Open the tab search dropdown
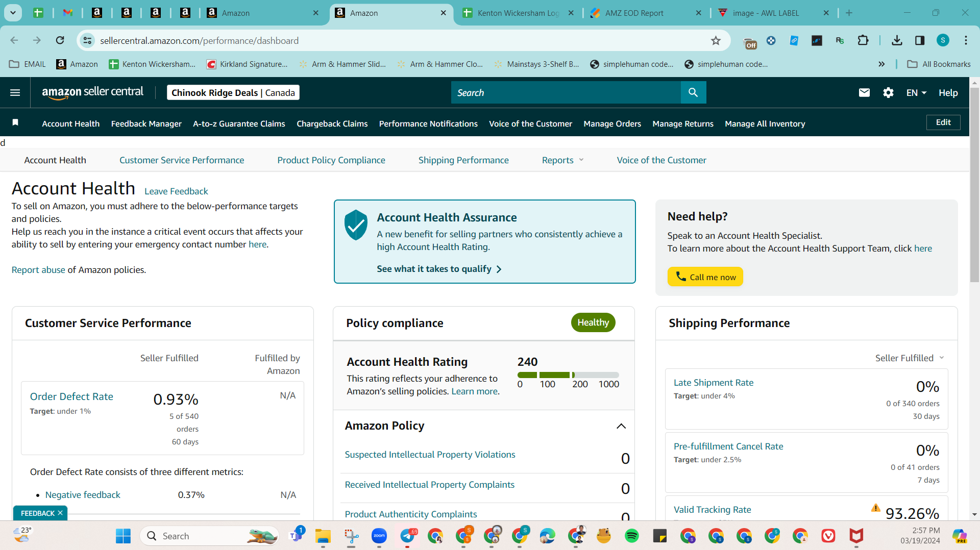This screenshot has height=550, width=980. click(x=13, y=13)
